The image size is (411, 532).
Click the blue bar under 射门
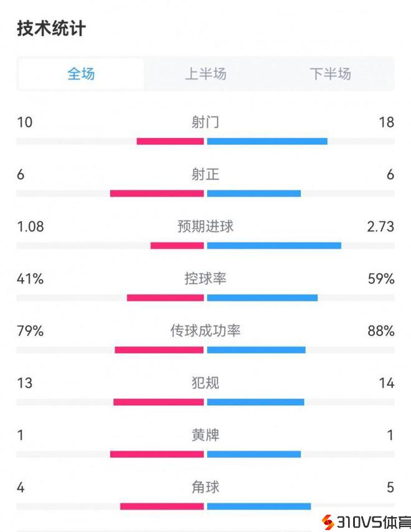(x=267, y=141)
